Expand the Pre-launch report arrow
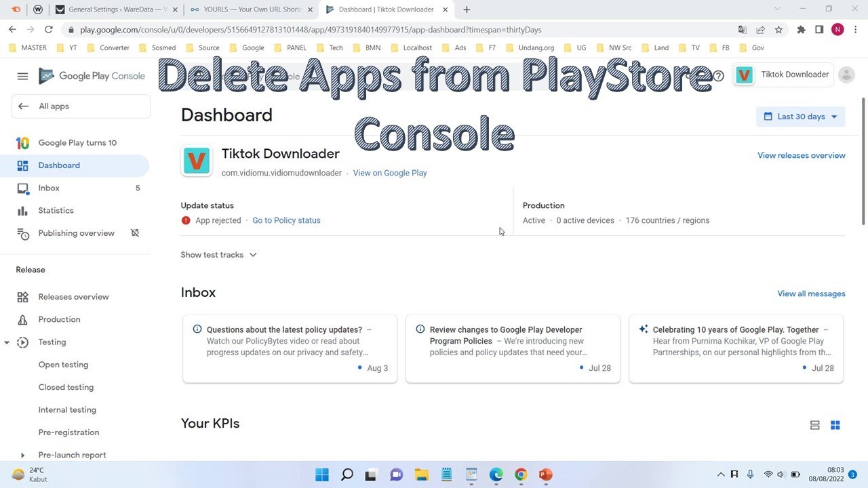This screenshot has width=868, height=488. coord(22,455)
